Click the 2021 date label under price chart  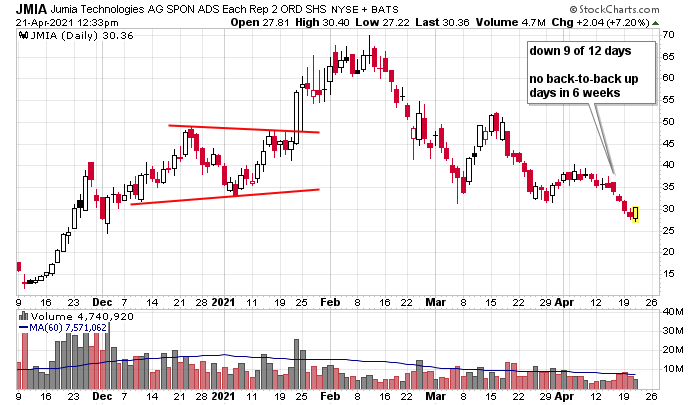click(223, 302)
